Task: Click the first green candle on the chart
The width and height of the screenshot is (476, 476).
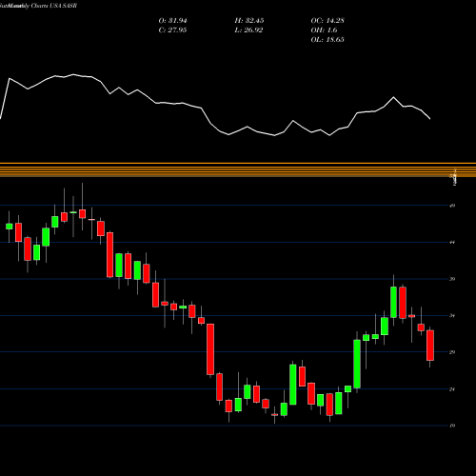Action: click(9, 227)
